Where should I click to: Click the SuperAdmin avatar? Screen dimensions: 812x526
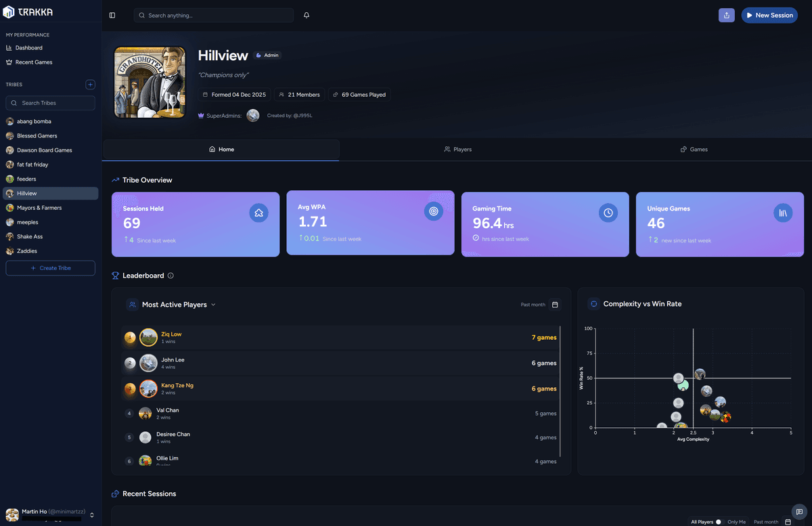click(253, 116)
